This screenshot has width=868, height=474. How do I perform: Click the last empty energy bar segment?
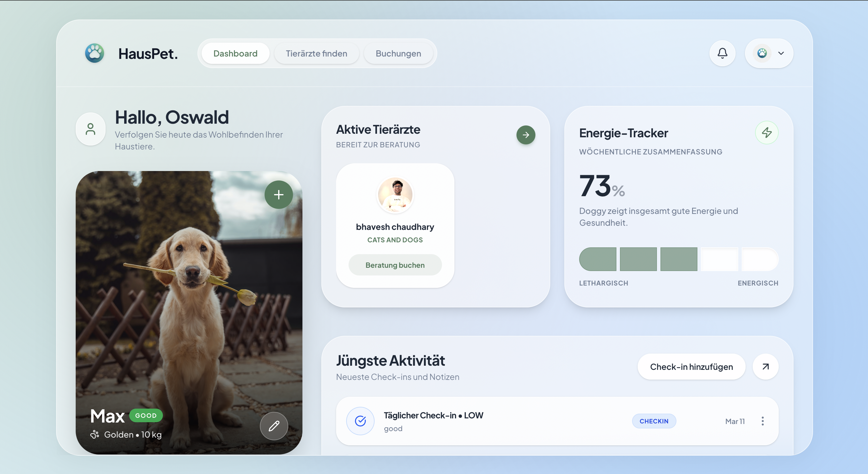759,259
